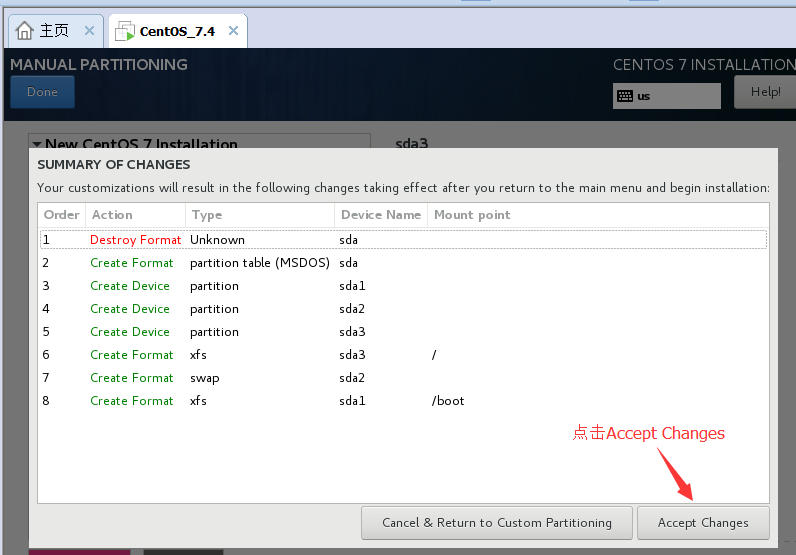796x555 pixels.
Task: Select partition table (MSDOS) type cell
Action: 260,263
